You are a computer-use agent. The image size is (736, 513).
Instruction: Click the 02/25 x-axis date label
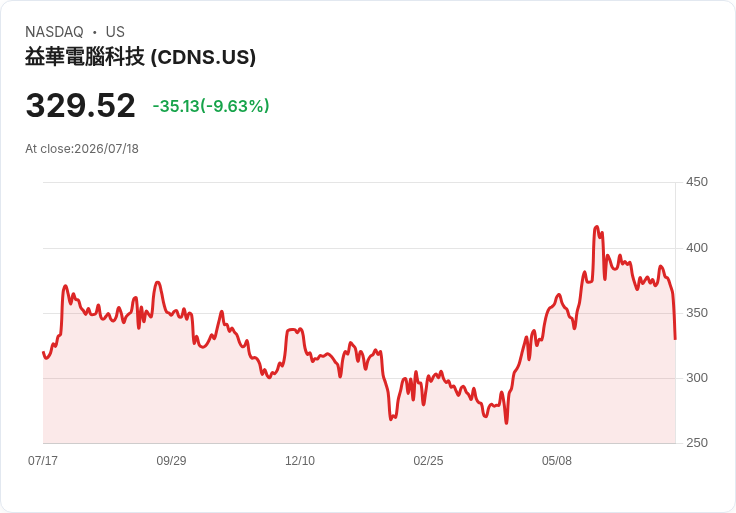(x=428, y=461)
